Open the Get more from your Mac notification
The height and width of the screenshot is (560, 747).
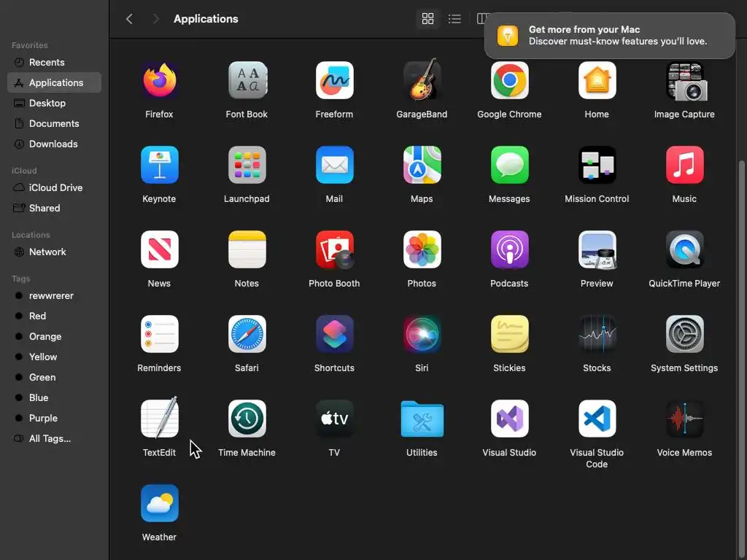click(609, 36)
